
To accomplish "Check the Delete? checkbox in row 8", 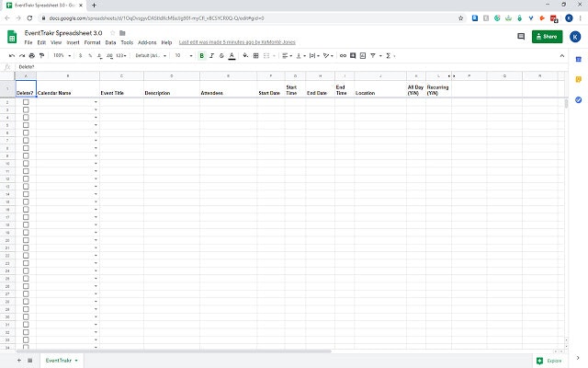I will [x=26, y=148].
